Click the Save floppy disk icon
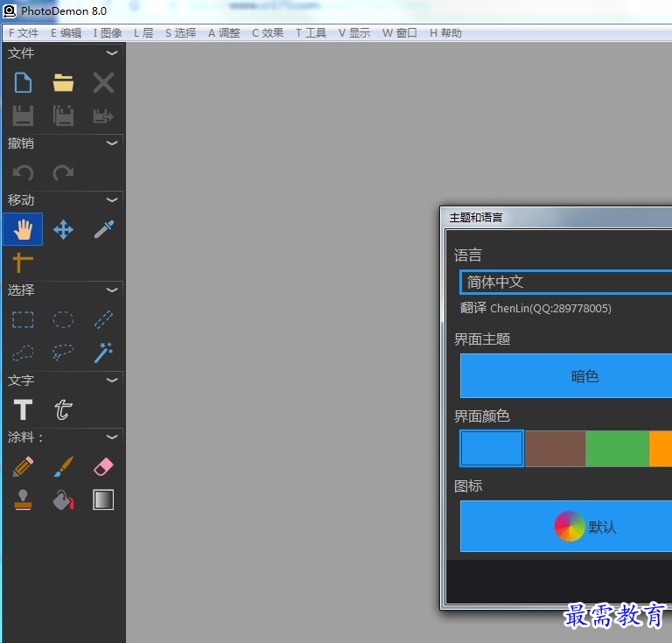This screenshot has width=672, height=643. 23,115
